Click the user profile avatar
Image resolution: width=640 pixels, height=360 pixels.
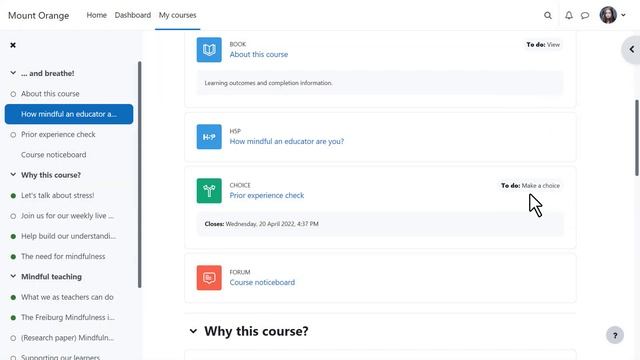tap(608, 15)
